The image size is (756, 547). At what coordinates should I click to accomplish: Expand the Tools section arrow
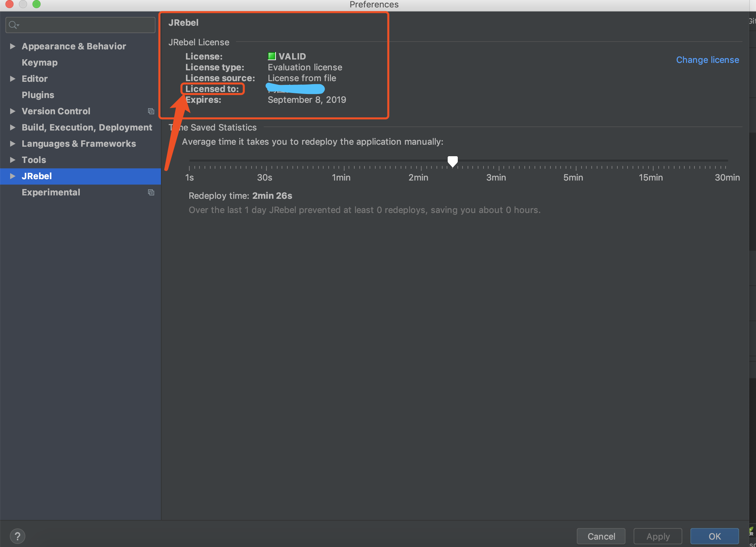[13, 160]
